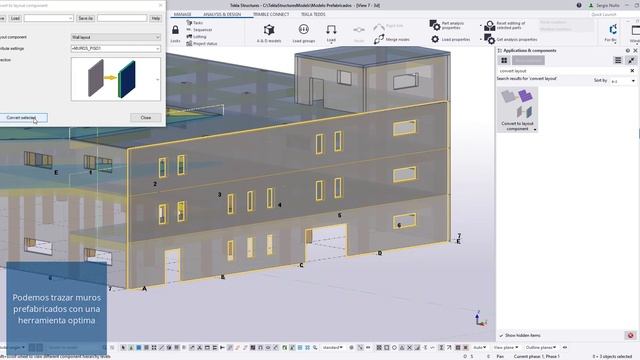Open A & D models icon
The width and height of the screenshot is (640, 360).
[x=269, y=30]
